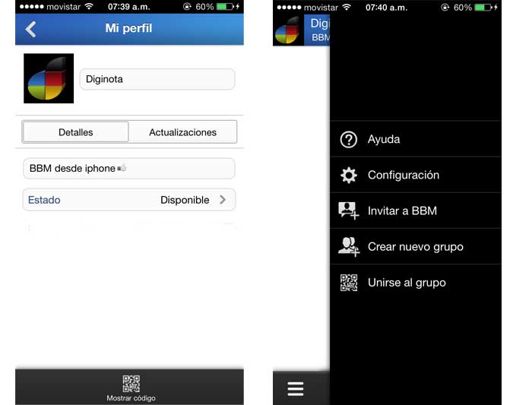Click the Unirse al grupo QR icon
The width and height of the screenshot is (532, 405).
click(349, 283)
